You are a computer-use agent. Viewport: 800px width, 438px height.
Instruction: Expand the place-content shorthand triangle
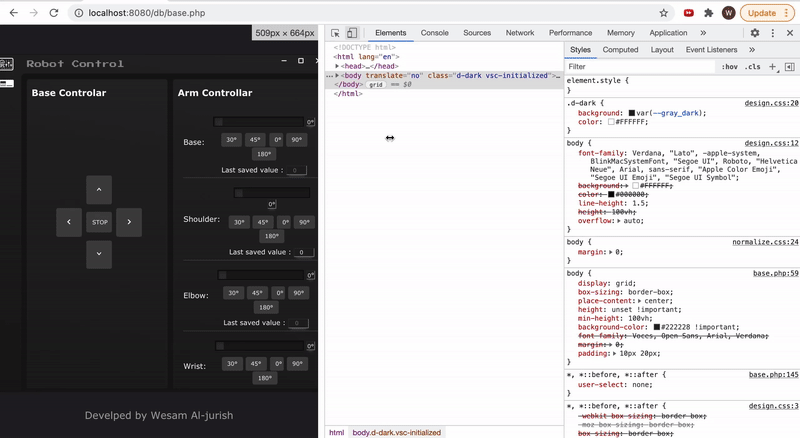pos(640,301)
